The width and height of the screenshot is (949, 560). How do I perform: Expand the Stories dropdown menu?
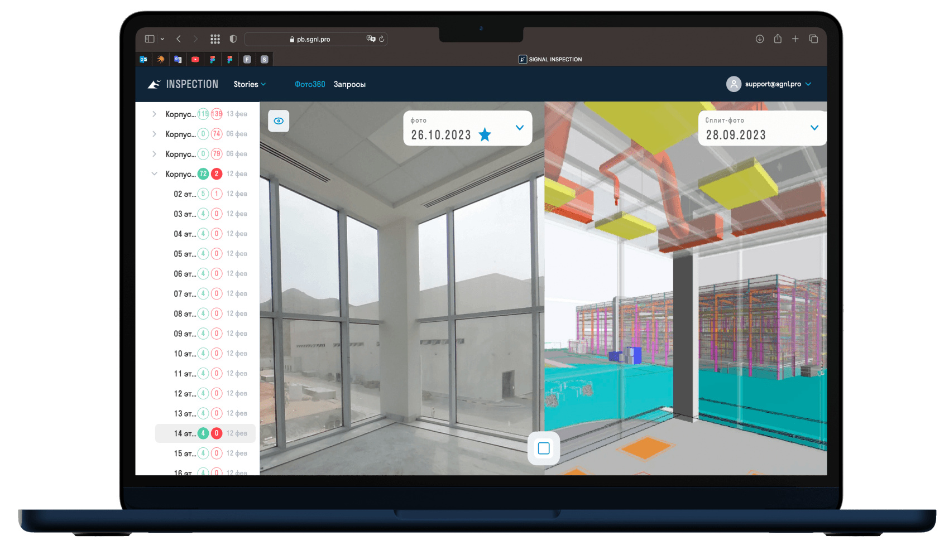(x=250, y=84)
